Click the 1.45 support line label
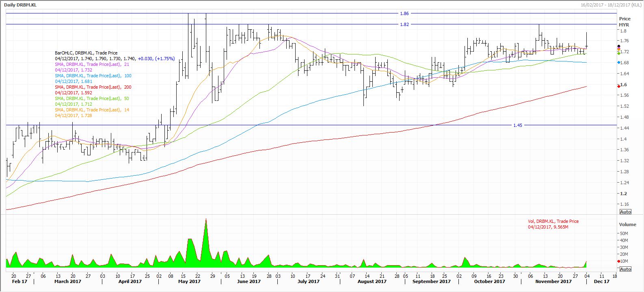Screen dimensions: 644x292 (x=517, y=125)
